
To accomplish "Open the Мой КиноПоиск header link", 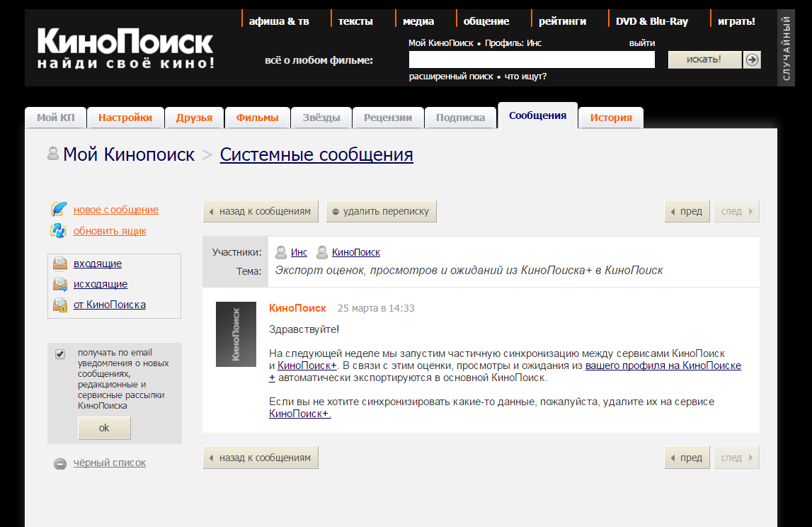I will [x=441, y=43].
